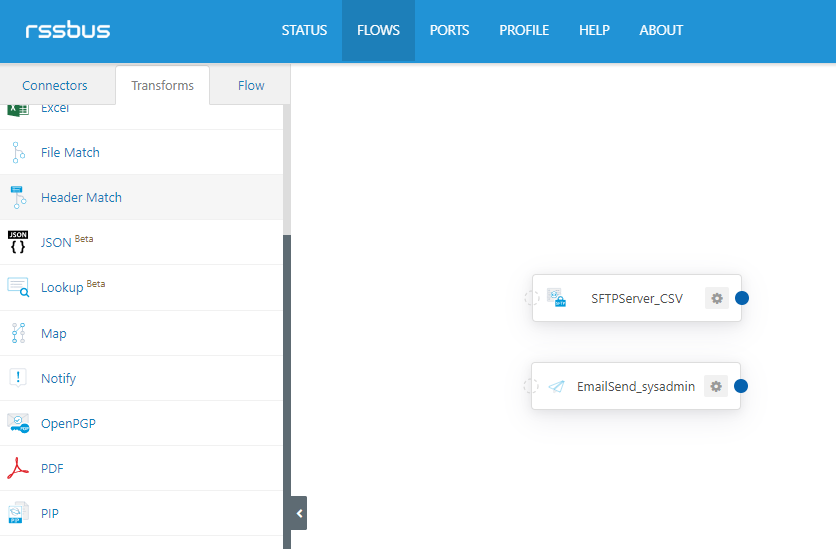
Task: Click the transforms list scrollbar
Action: (x=287, y=392)
